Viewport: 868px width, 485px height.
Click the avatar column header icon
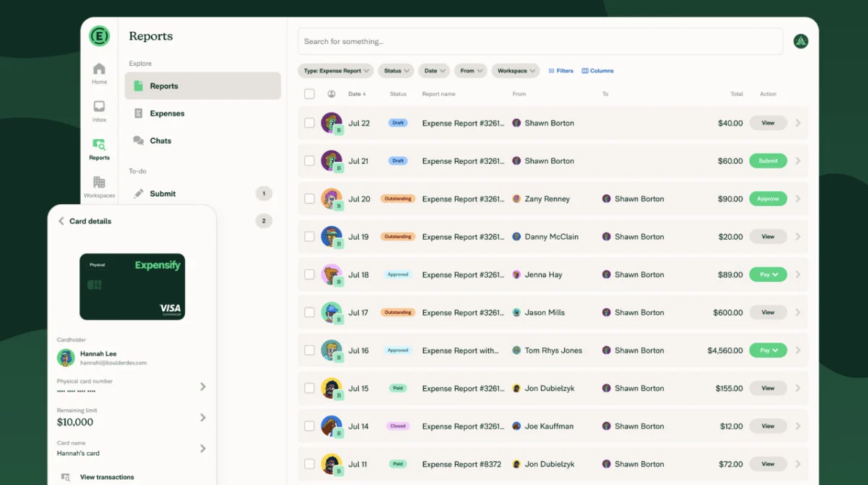pos(331,94)
